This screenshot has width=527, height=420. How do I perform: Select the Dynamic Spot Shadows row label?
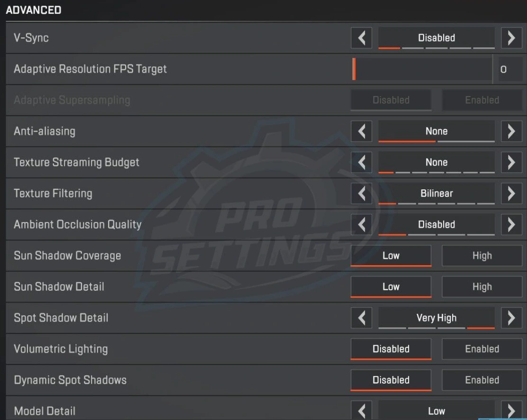(x=70, y=380)
